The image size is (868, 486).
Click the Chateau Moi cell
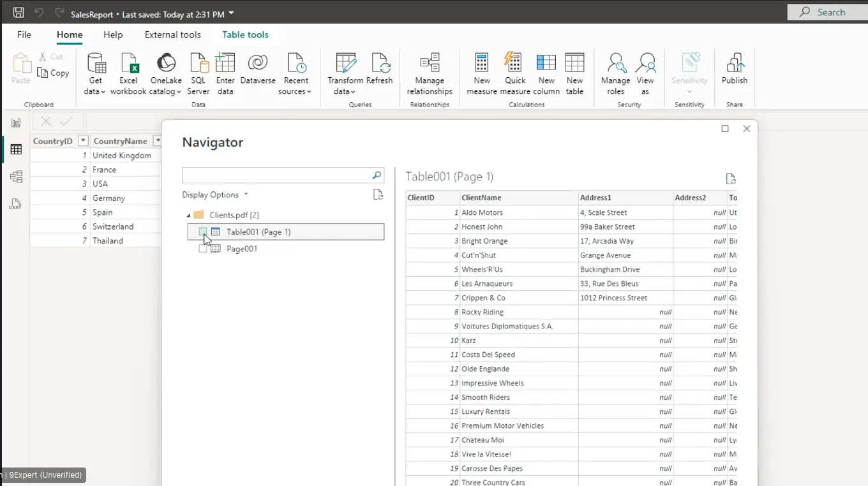(518, 440)
